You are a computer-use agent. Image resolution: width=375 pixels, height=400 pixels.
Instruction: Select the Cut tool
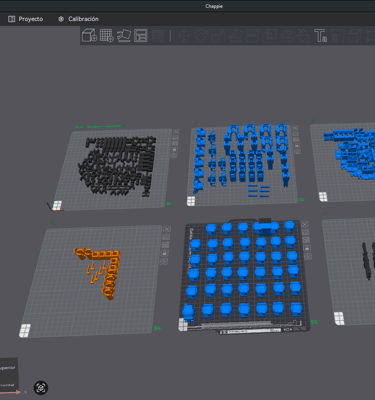coord(252,36)
